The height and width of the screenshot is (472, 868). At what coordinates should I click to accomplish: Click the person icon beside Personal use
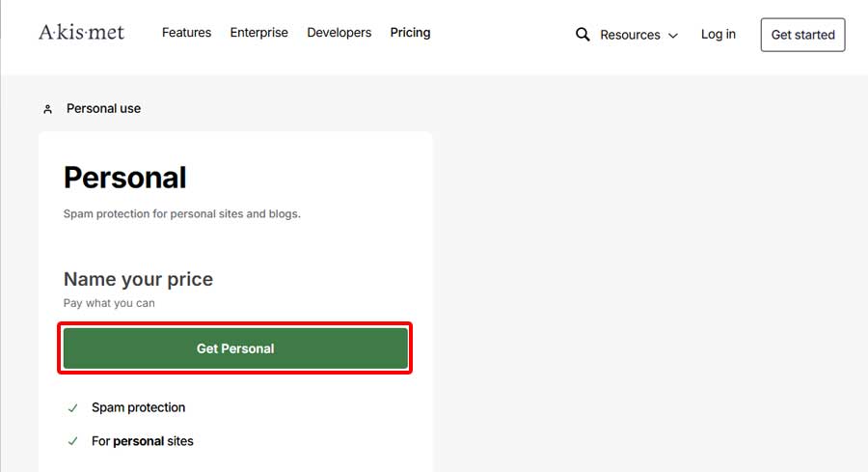coord(47,109)
